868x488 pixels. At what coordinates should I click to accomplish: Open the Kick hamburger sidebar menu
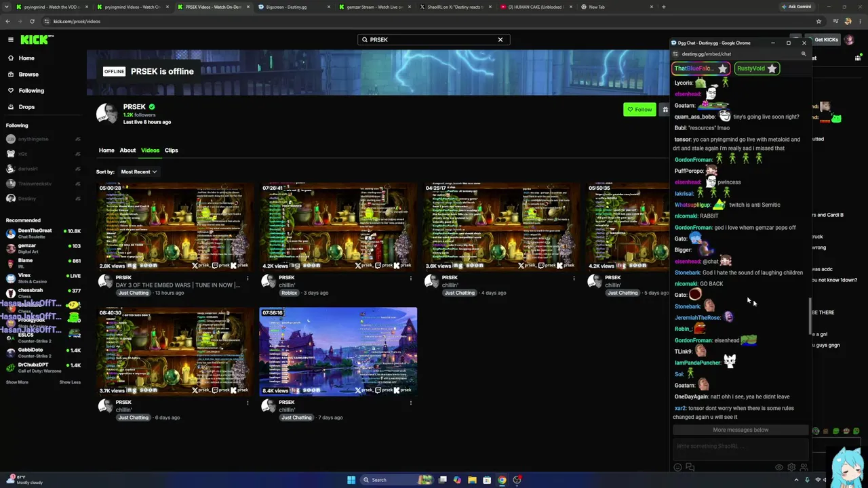click(x=11, y=40)
